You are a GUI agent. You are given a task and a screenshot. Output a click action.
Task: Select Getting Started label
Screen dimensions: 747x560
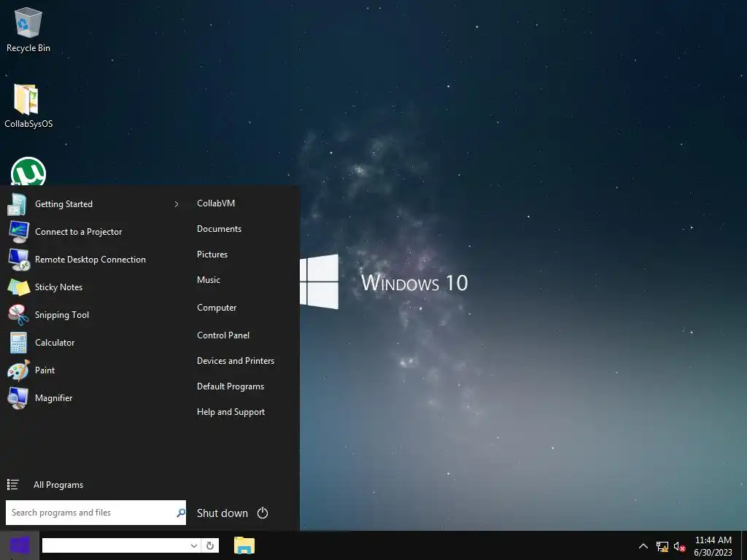coord(64,204)
